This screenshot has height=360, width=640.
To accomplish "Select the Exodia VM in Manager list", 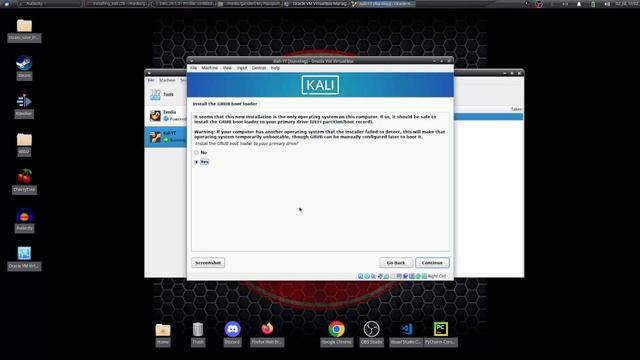I will 166,116.
